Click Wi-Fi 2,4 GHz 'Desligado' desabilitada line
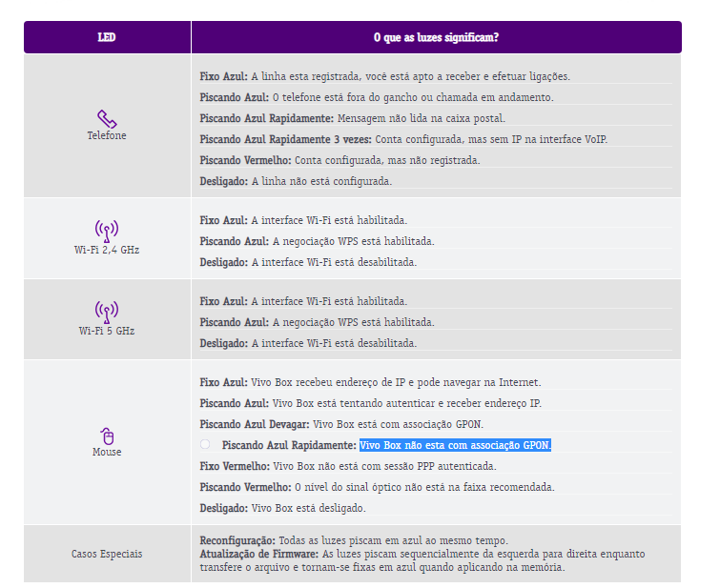 click(x=308, y=263)
